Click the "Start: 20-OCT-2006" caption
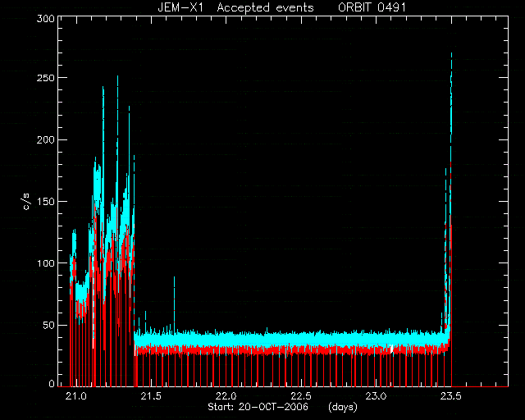This screenshot has width=525, height=420. tap(258, 407)
